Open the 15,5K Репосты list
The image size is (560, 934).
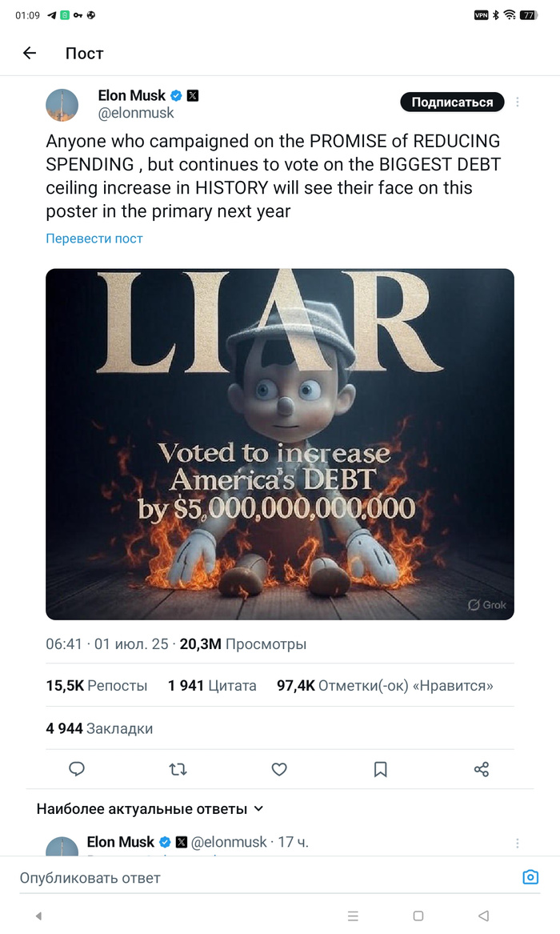(97, 686)
